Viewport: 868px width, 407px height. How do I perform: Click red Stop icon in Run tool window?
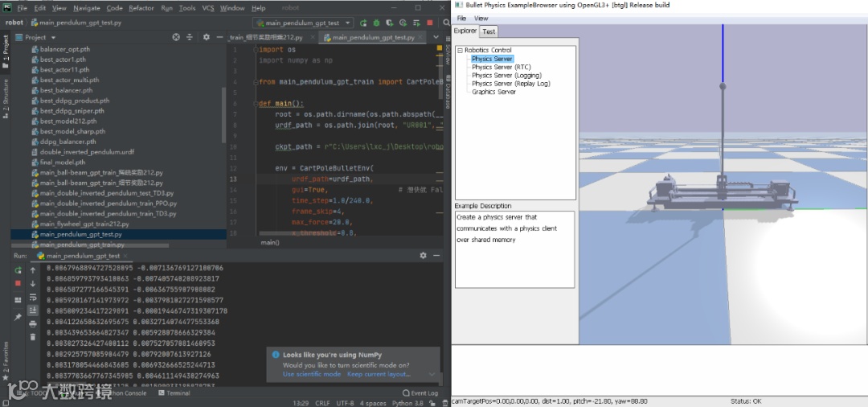coord(18,283)
